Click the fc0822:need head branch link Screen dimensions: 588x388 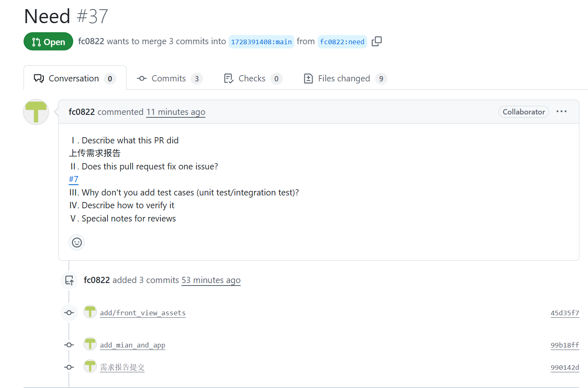pyautogui.click(x=342, y=42)
